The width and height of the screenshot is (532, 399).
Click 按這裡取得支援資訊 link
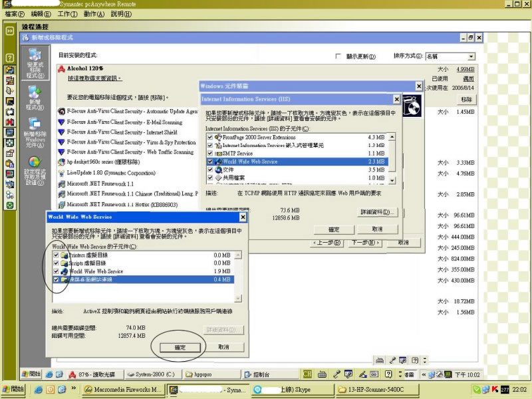(94, 78)
